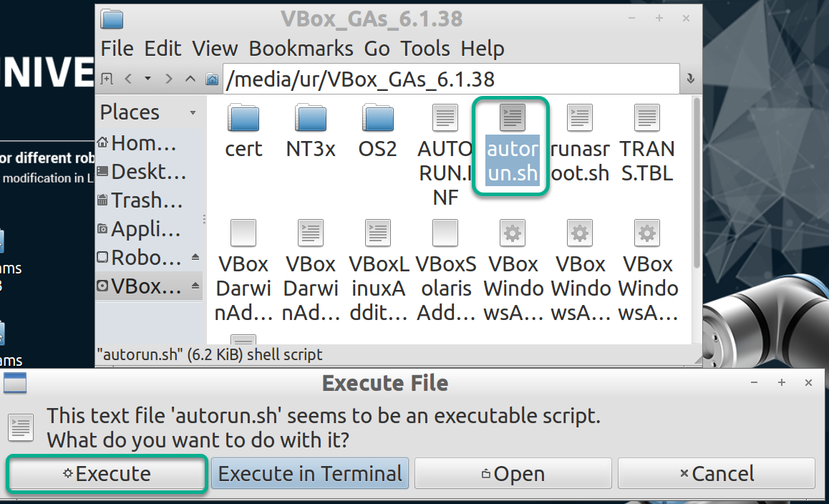Click the go arrow beside the path bar

coord(690,79)
